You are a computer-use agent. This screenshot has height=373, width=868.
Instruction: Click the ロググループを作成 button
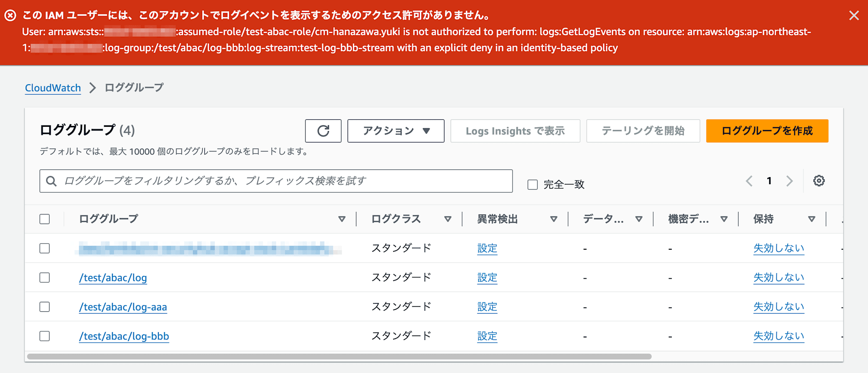[767, 131]
